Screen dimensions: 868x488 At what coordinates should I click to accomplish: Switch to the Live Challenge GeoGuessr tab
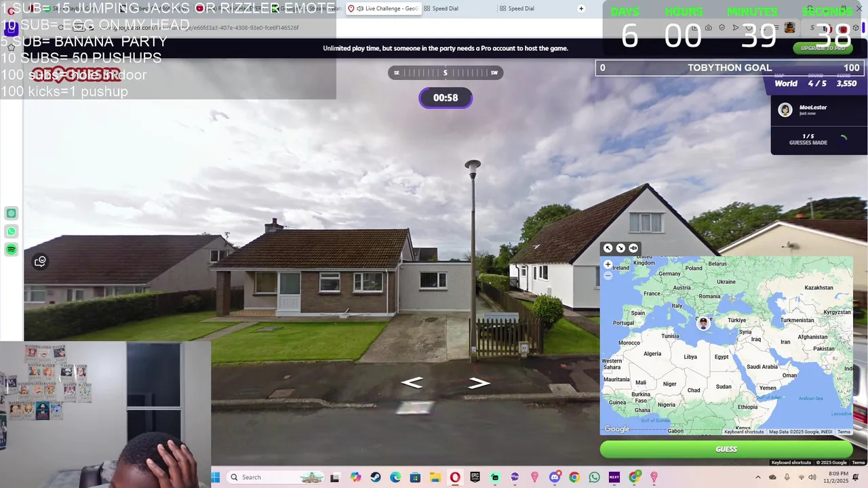pos(383,9)
